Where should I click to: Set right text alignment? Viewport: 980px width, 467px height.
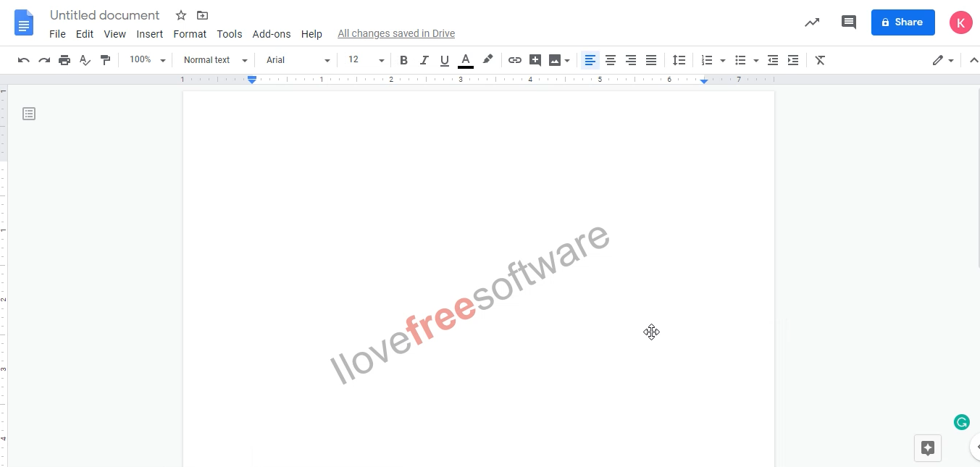(631, 60)
